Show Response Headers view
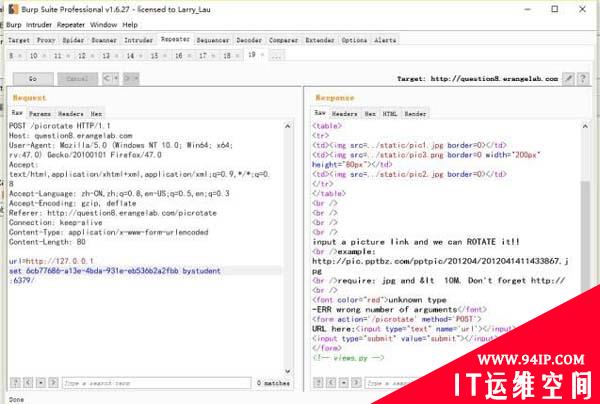 tap(344, 114)
